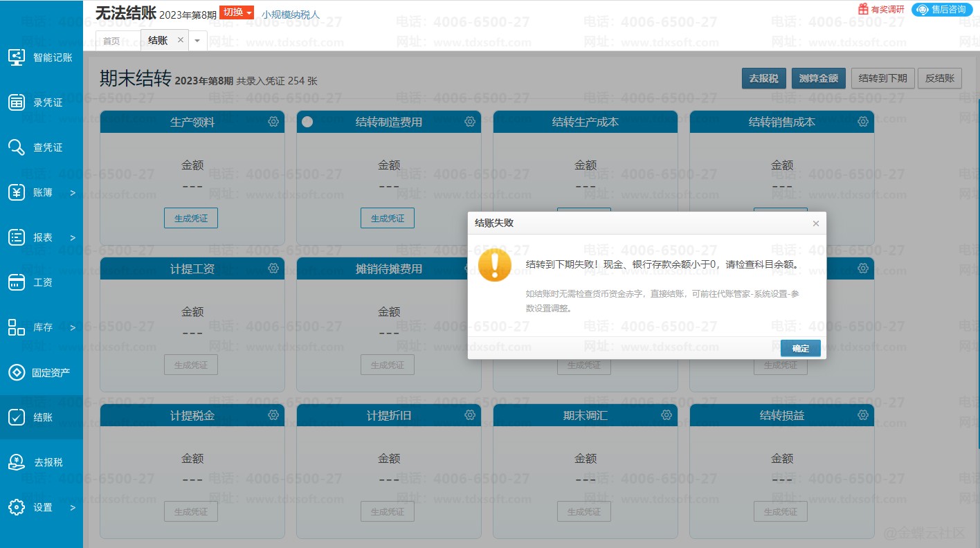This screenshot has width=980, height=548.
Task: Expand the 报表 sidebar submenu
Action: 73,237
